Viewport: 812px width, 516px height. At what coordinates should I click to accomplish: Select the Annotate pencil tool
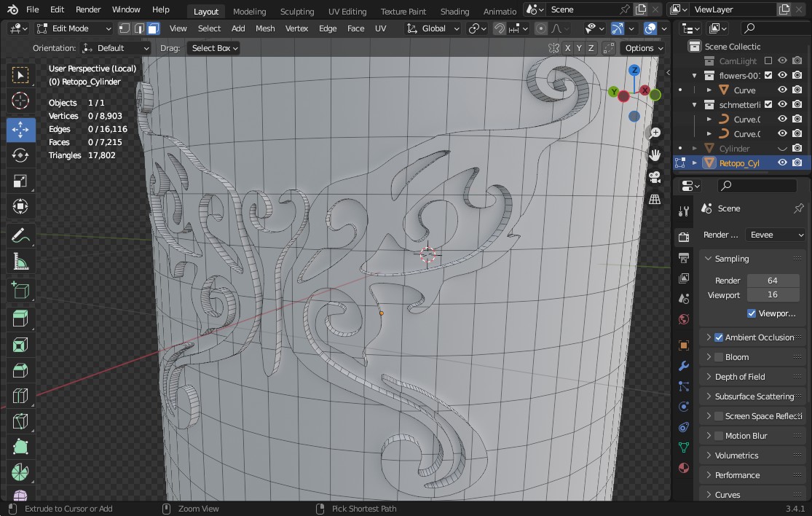click(20, 235)
